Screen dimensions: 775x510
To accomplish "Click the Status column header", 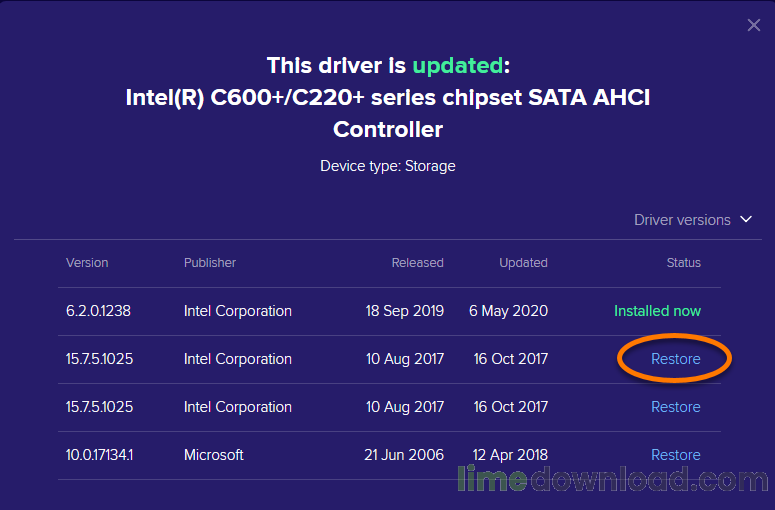I will click(x=684, y=263).
